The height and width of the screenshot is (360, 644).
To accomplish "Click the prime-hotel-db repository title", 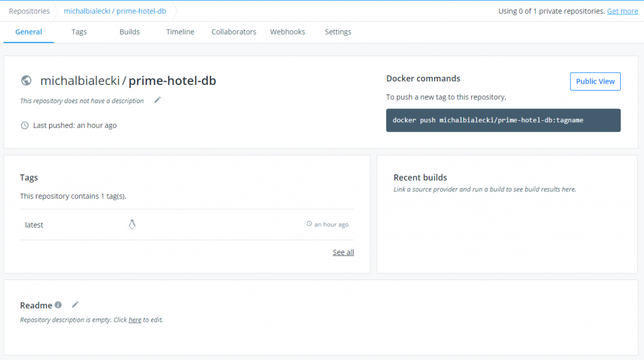I will tap(172, 81).
